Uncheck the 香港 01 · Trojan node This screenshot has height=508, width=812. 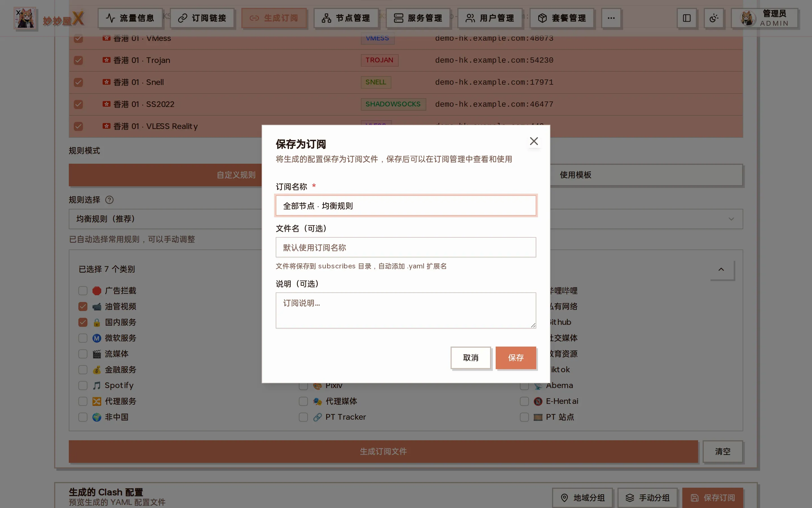[x=78, y=60]
